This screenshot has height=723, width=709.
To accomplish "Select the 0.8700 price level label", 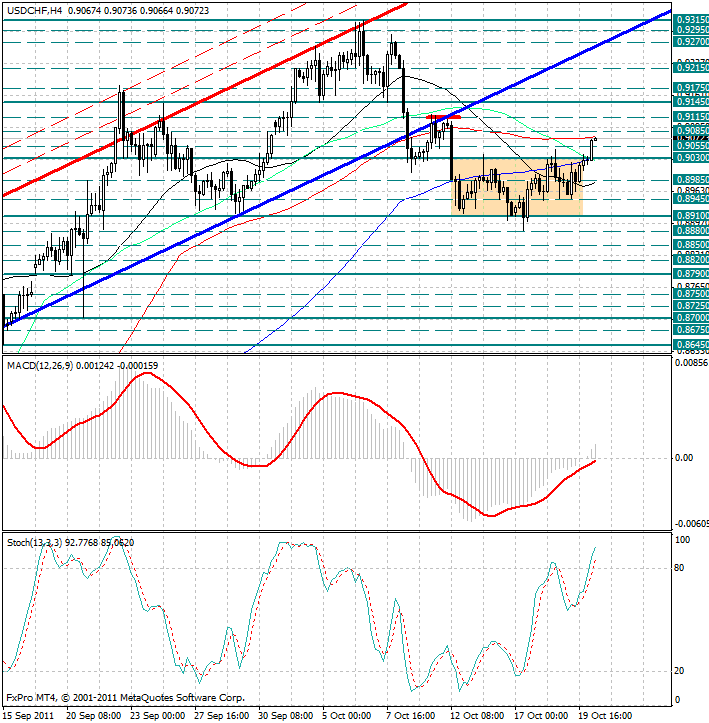I will coord(691,318).
